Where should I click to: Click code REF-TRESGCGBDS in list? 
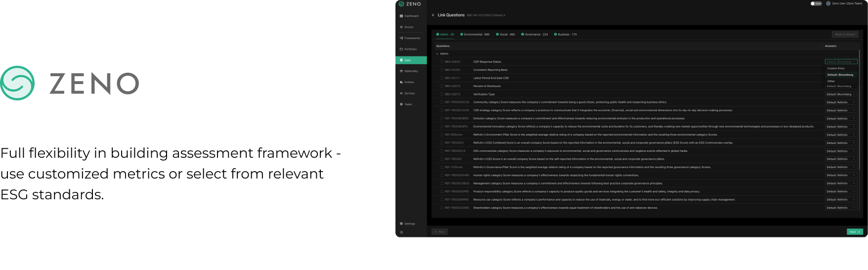(457, 183)
